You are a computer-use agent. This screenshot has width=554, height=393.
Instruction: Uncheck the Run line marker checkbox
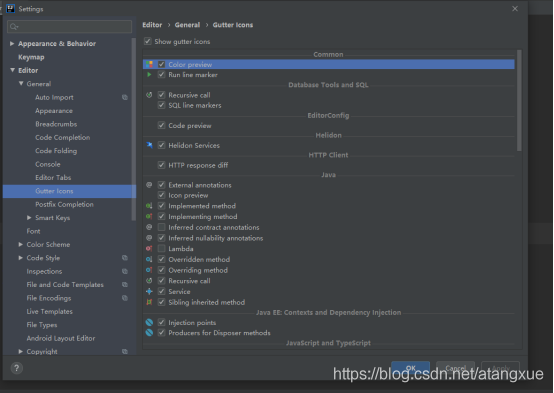coord(161,75)
